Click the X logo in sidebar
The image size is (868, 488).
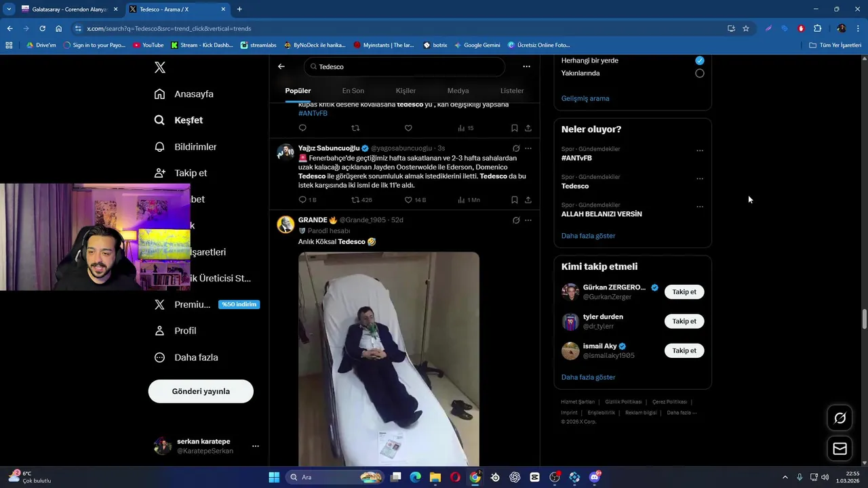160,67
